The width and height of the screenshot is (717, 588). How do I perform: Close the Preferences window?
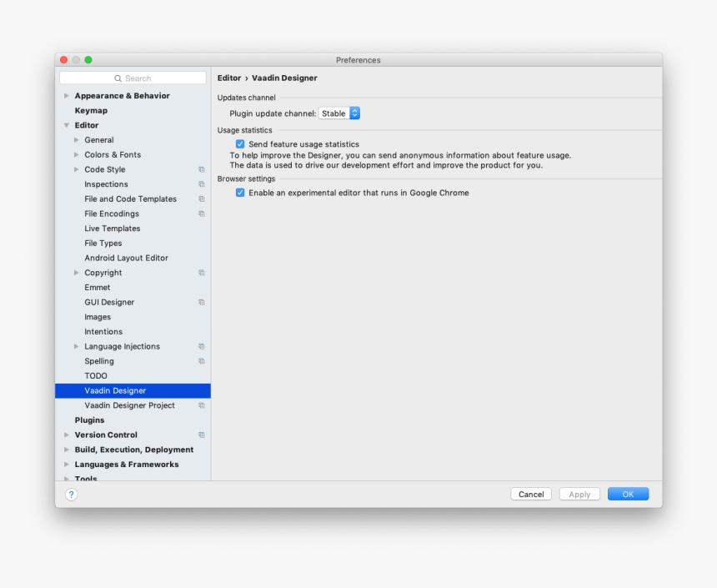[64, 60]
